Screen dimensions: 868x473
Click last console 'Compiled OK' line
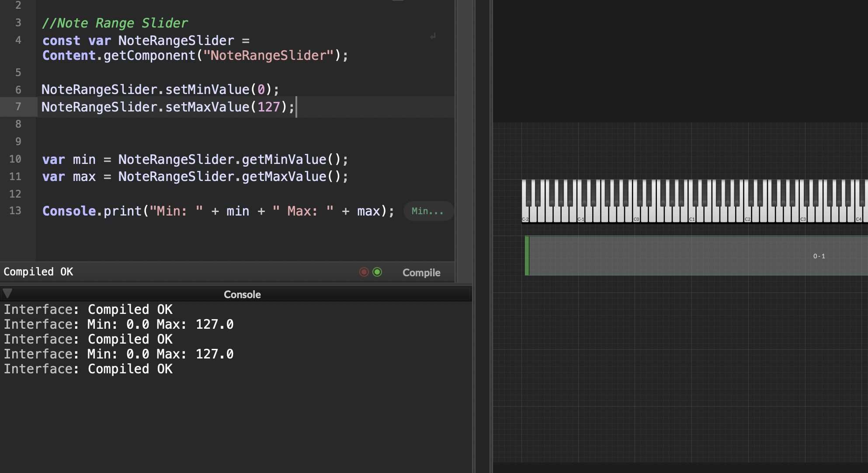(x=88, y=369)
